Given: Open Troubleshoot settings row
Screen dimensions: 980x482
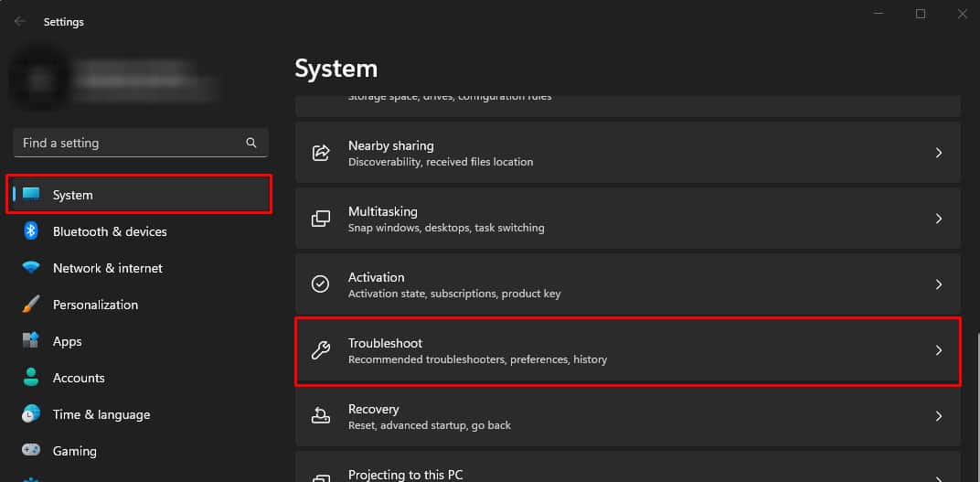Looking at the screenshot, I should (627, 350).
